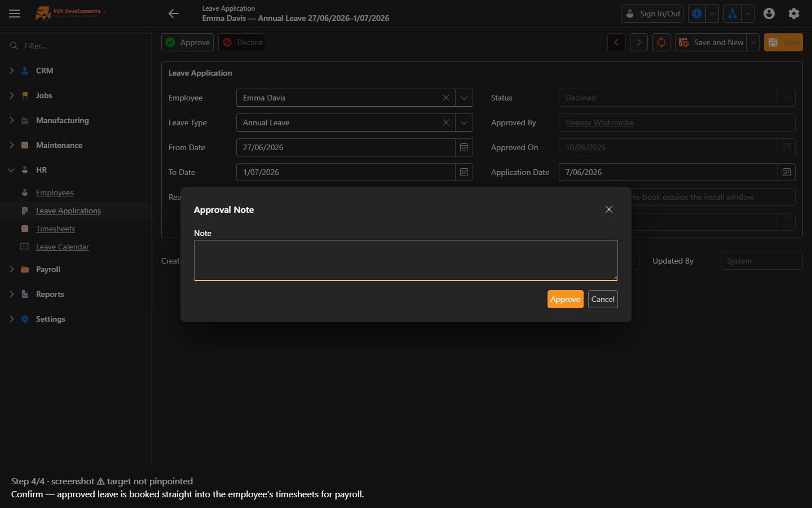Expand the Employee dropdown
Image resolution: width=812 pixels, height=508 pixels.
(464, 98)
